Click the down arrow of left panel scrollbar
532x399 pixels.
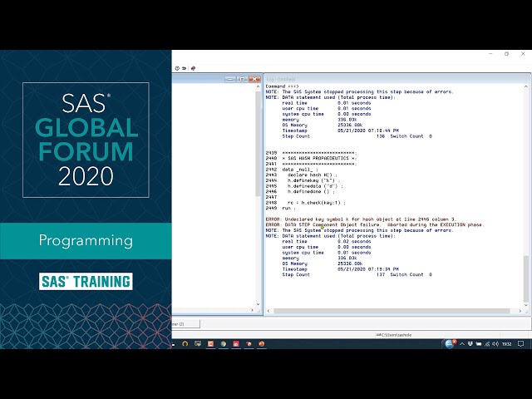click(x=259, y=304)
